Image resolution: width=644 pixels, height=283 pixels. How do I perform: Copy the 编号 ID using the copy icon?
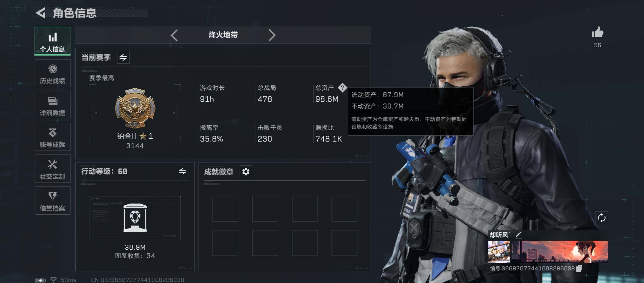tap(579, 268)
